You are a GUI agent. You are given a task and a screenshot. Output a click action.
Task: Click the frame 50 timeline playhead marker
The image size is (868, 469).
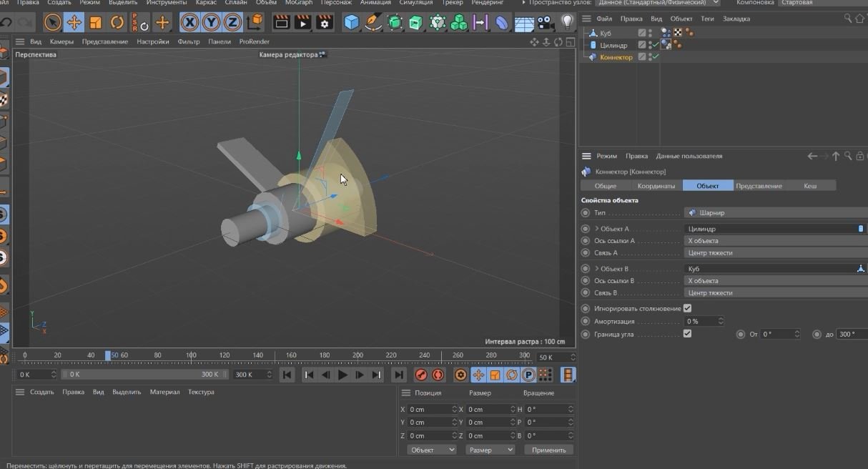108,355
